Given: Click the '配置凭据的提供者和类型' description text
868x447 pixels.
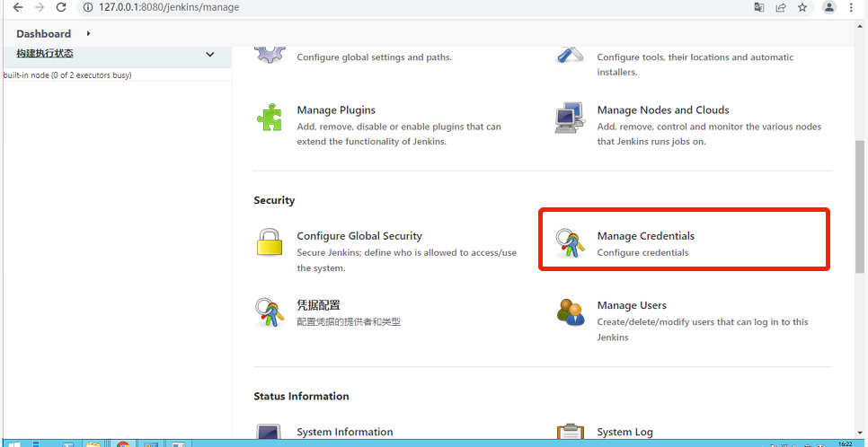Looking at the screenshot, I should pyautogui.click(x=349, y=322).
